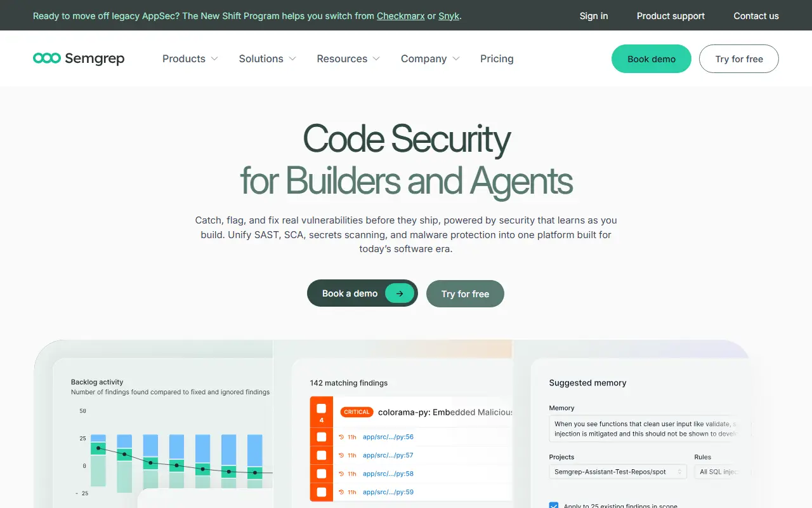
Task: Follow the Checkmarx link in banner
Action: point(401,16)
